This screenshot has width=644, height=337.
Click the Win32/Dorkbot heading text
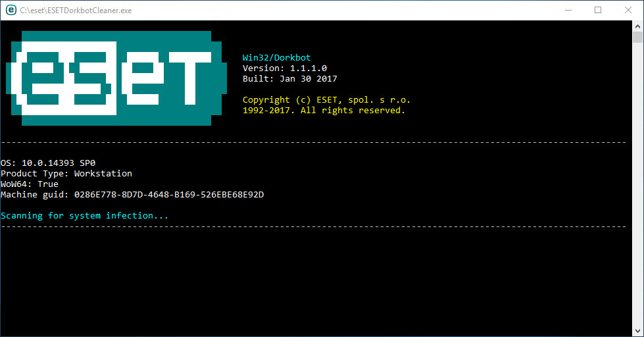(276, 57)
